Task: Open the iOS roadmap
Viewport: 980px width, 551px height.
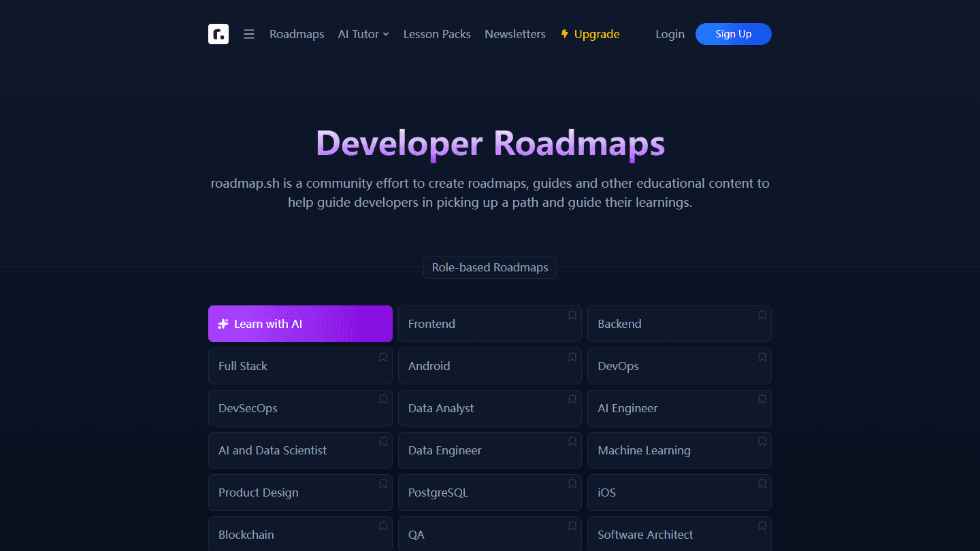Action: (x=679, y=492)
